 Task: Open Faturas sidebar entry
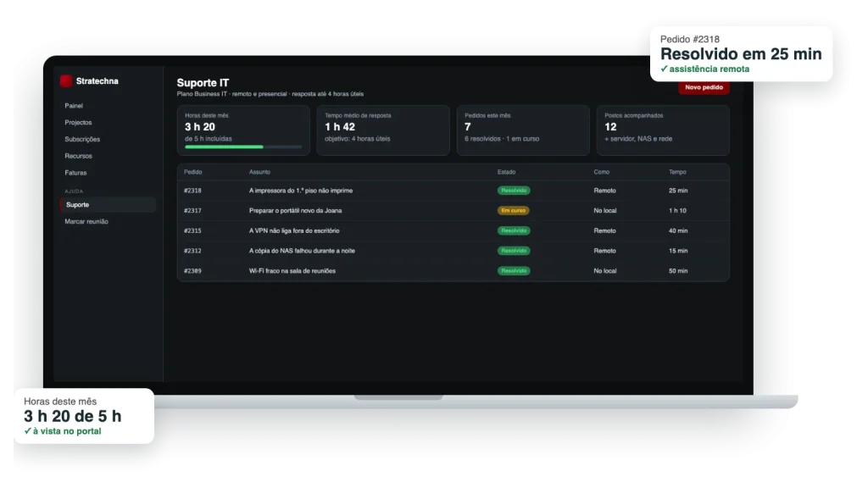[x=75, y=173]
